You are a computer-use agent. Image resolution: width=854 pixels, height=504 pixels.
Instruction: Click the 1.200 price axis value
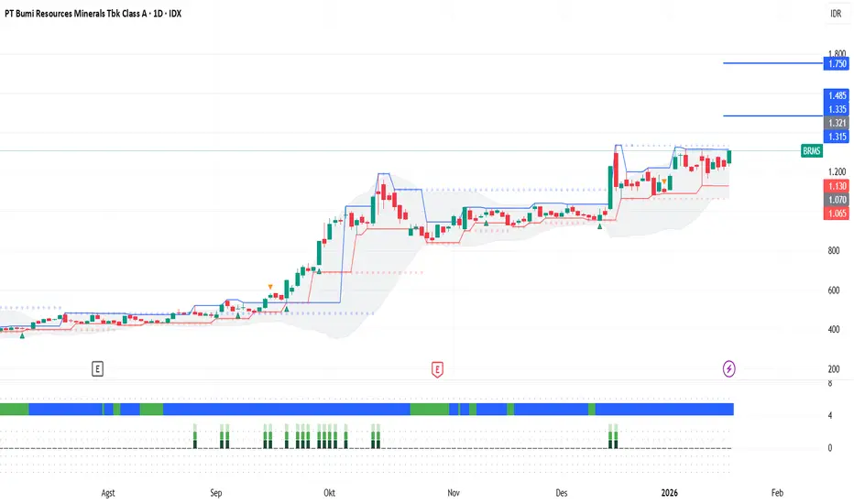(837, 171)
